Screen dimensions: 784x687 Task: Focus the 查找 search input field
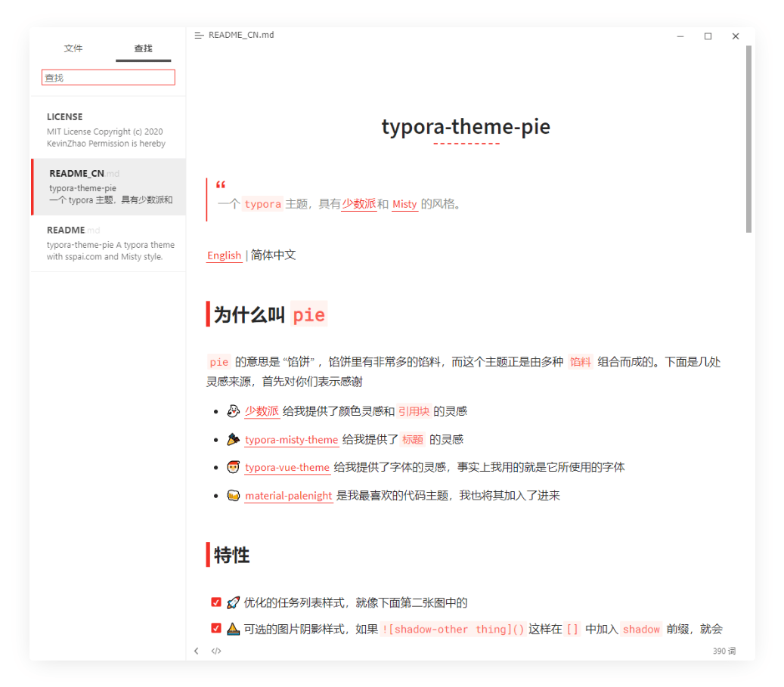tap(108, 78)
